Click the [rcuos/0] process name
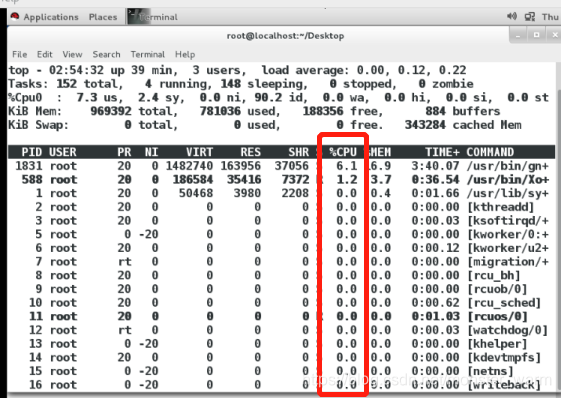The height and width of the screenshot is (398, 561). point(497,317)
